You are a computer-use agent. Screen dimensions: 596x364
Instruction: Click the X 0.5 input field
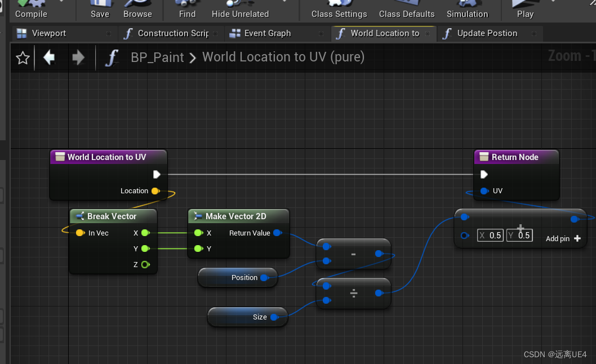point(490,235)
